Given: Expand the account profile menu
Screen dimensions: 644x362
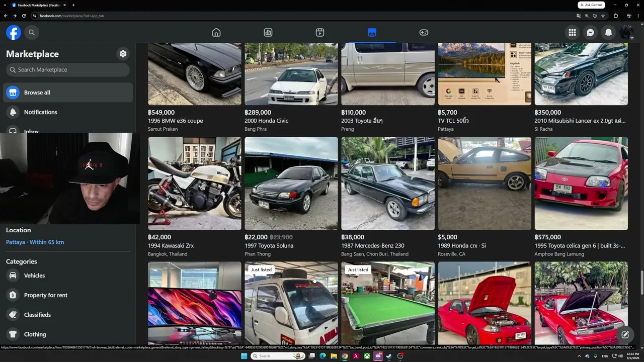Looking at the screenshot, I should pyautogui.click(x=626, y=33).
